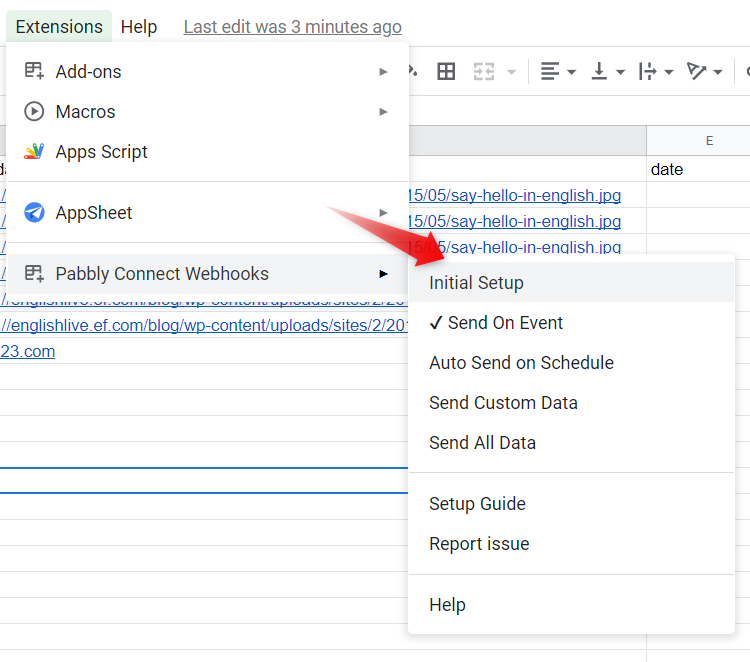Open the Help menu in menu bar
This screenshot has width=750, height=662.
coord(139,27)
